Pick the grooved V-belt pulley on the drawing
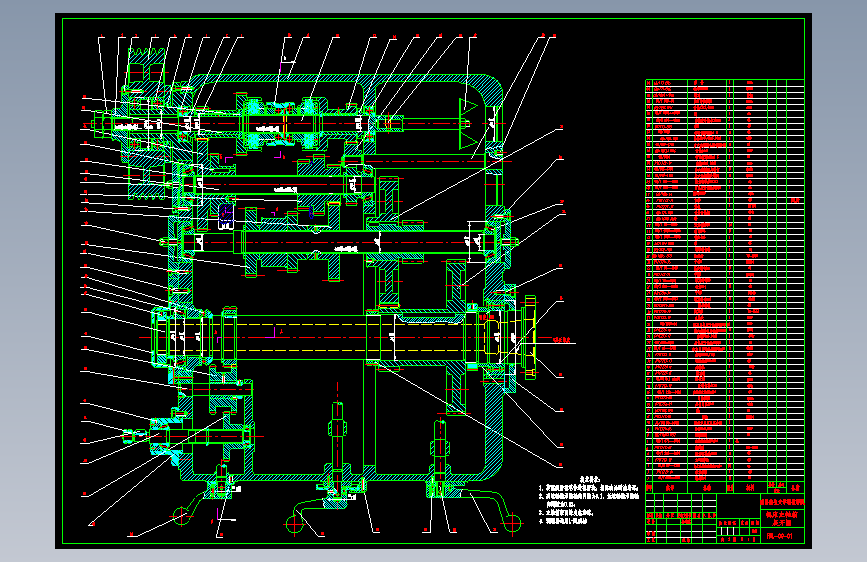This screenshot has width=867, height=562. (x=146, y=123)
